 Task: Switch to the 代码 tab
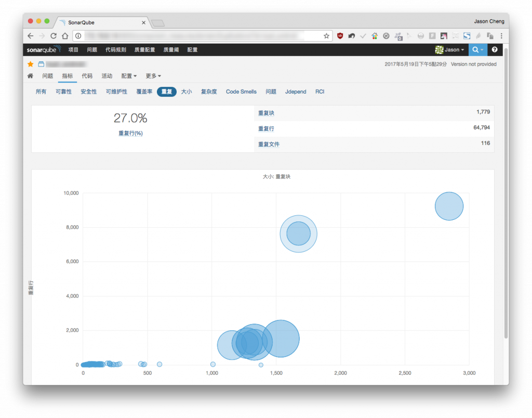click(87, 76)
